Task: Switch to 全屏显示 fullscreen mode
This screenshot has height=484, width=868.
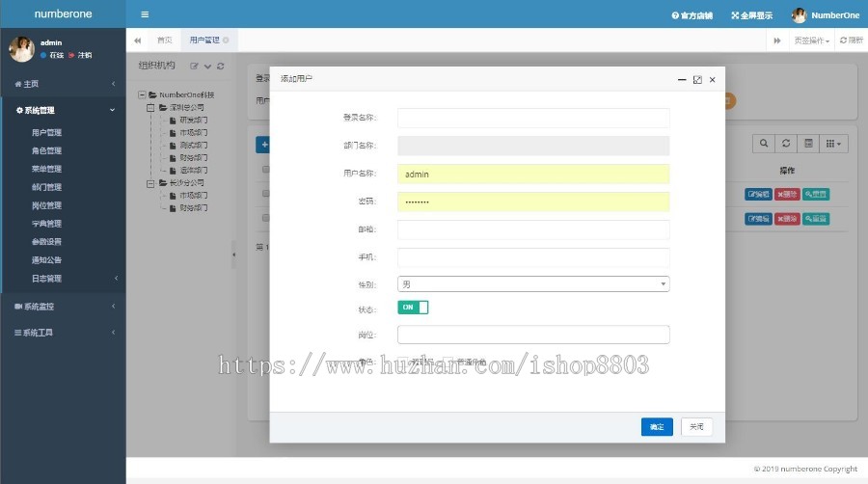Action: pos(751,15)
